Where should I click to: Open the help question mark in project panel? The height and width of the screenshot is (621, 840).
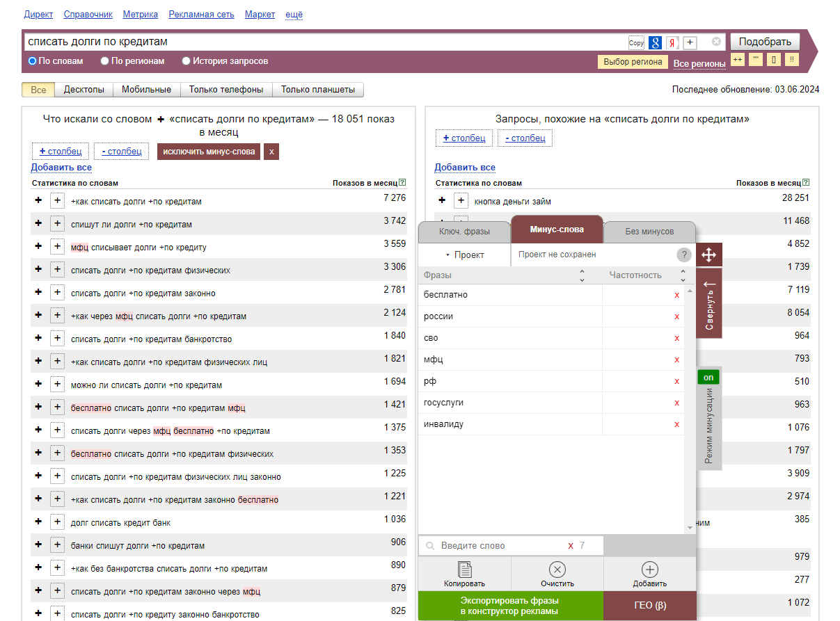tap(684, 255)
